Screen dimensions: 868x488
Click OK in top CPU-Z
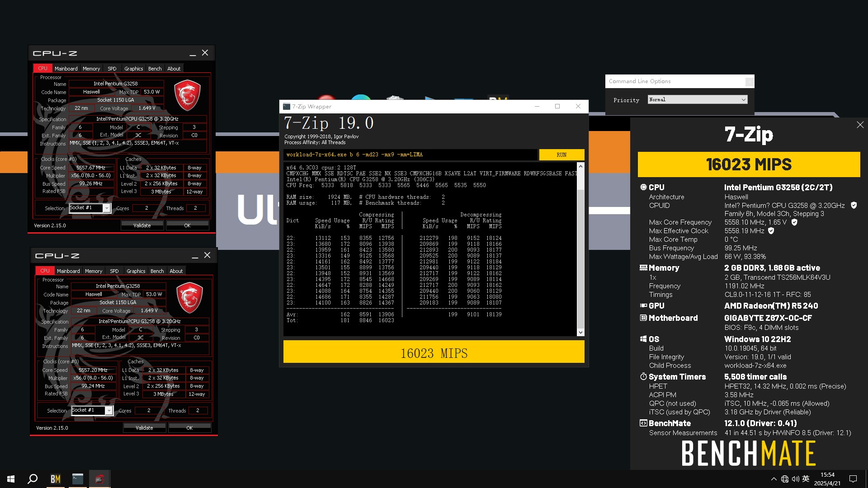[187, 225]
